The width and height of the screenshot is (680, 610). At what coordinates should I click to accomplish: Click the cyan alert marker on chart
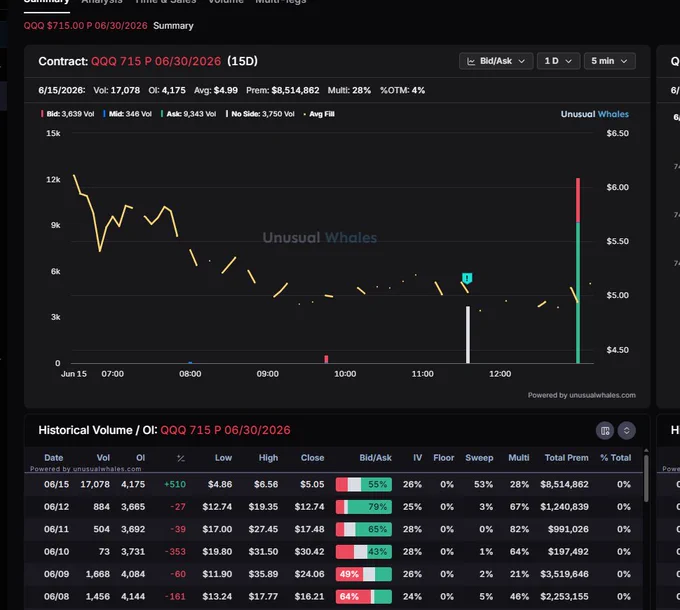[x=467, y=277]
